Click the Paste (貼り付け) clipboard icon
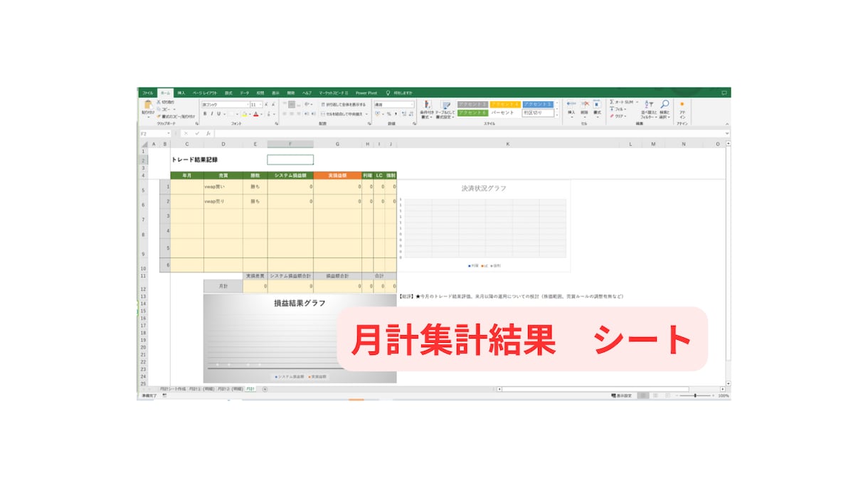 (148, 105)
